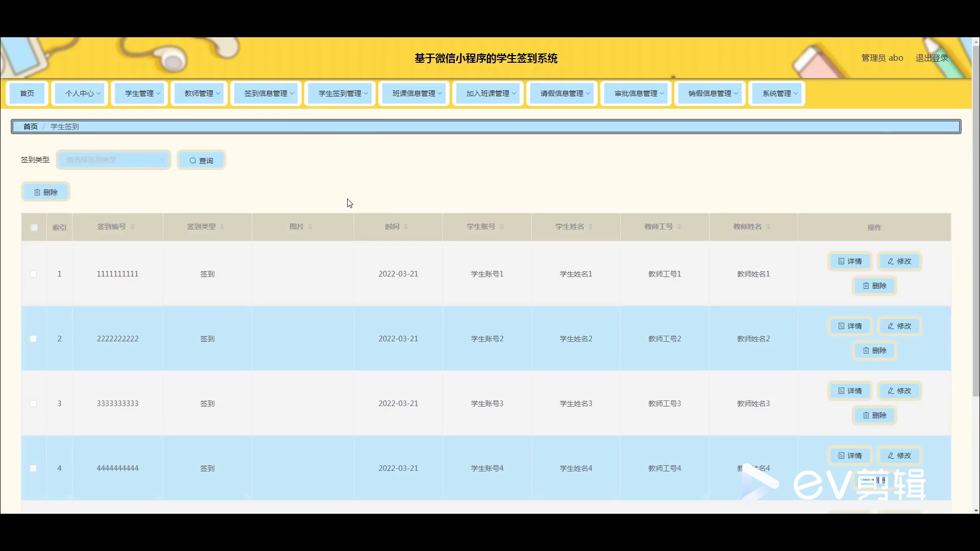Click the page vertical scrollbar
Viewport: 980px width, 551px height.
[976, 221]
